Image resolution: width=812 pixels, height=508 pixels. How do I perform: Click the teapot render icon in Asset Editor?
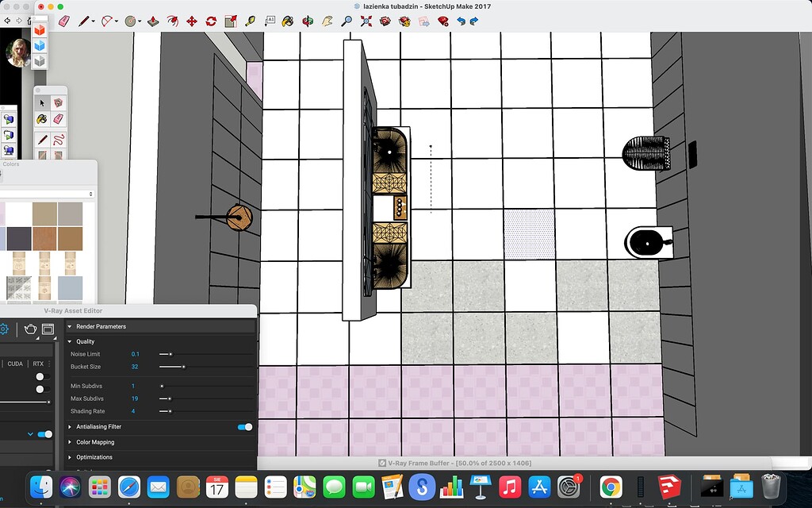[x=30, y=329]
